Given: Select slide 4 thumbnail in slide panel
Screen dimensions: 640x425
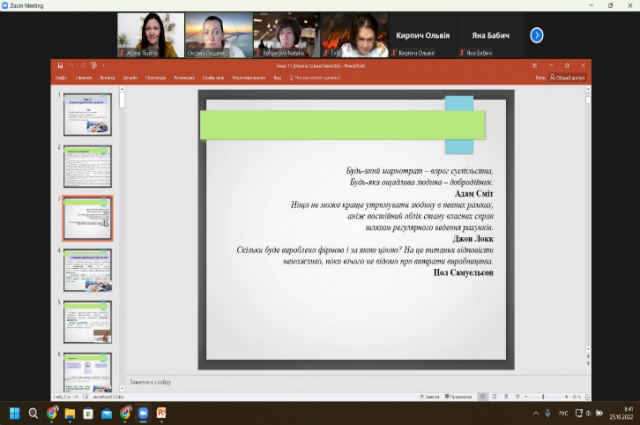Looking at the screenshot, I should click(88, 270).
